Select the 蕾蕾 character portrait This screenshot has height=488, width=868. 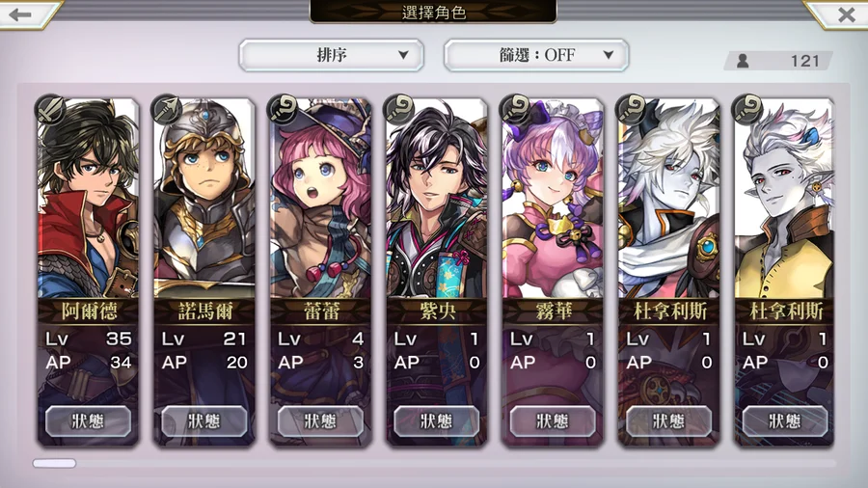[x=320, y=200]
